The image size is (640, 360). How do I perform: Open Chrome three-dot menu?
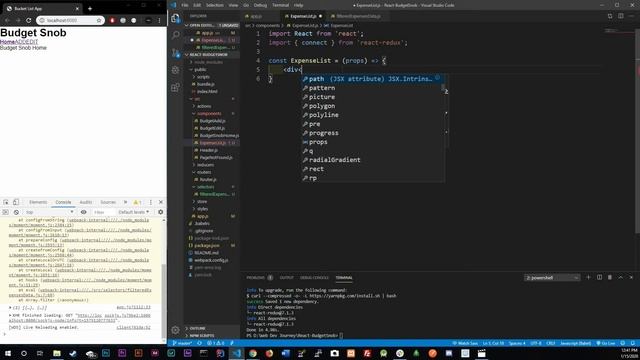point(160,20)
